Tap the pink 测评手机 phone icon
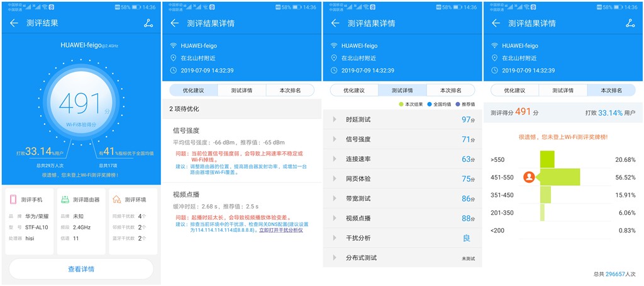Image resolution: width=644 pixels, height=286 pixels. (x=13, y=200)
